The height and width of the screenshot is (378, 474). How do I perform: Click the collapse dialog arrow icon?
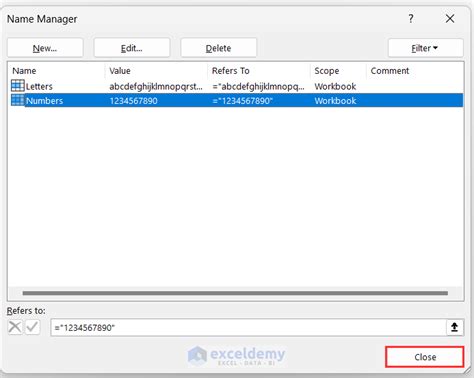click(455, 327)
